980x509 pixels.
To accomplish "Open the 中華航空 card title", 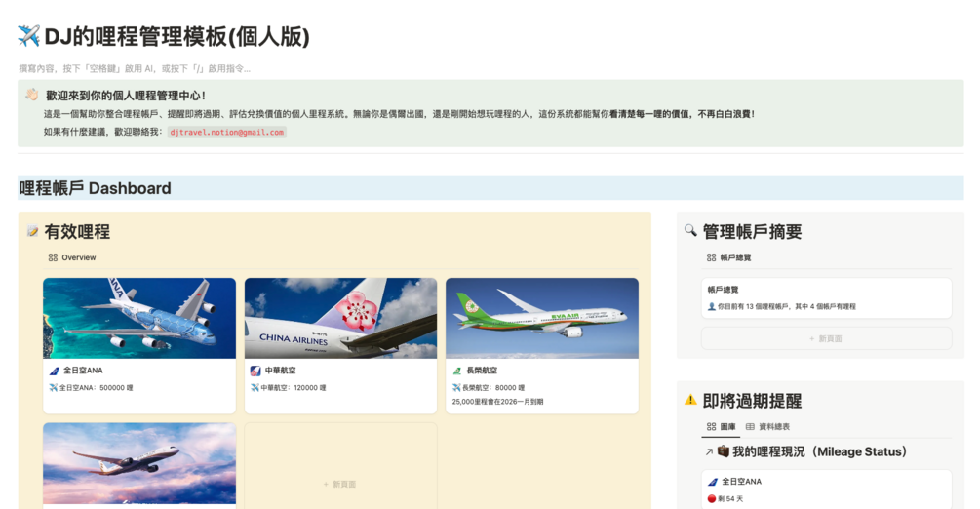I will (x=280, y=371).
